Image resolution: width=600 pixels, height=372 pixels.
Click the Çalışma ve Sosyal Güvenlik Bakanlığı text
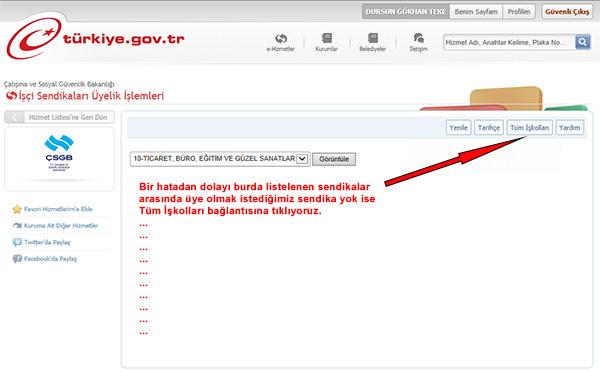tap(59, 84)
